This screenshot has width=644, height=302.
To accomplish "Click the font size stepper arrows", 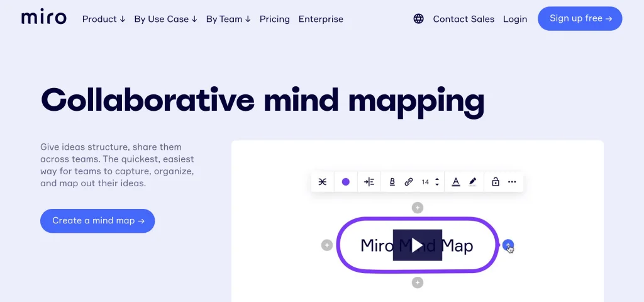I will click(x=437, y=182).
